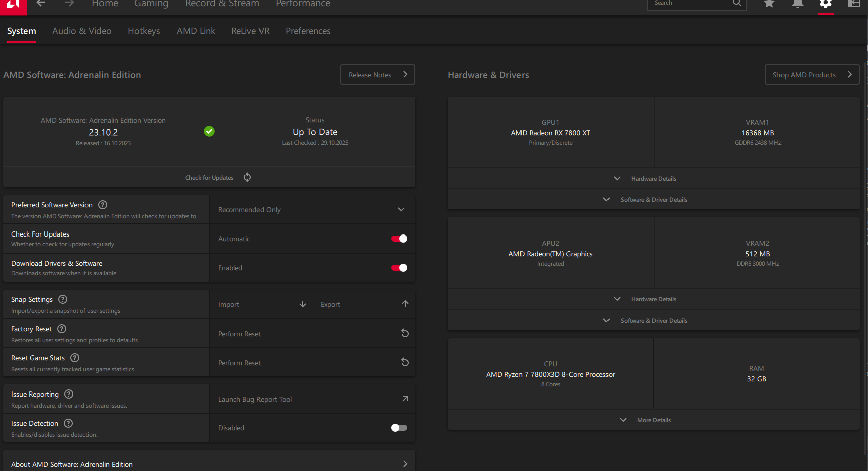This screenshot has width=868, height=471.
Task: Perform Reset for Factory Reset
Action: point(313,334)
